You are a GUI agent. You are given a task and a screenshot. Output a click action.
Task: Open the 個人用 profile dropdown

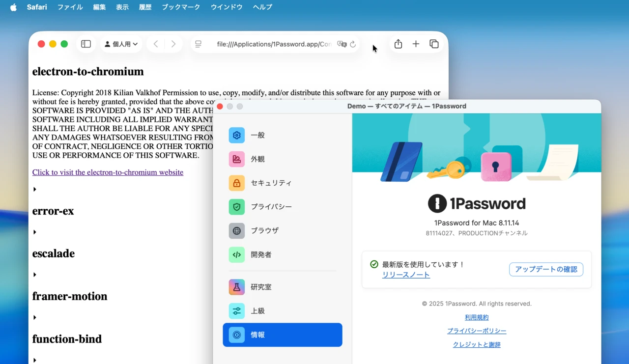(121, 44)
